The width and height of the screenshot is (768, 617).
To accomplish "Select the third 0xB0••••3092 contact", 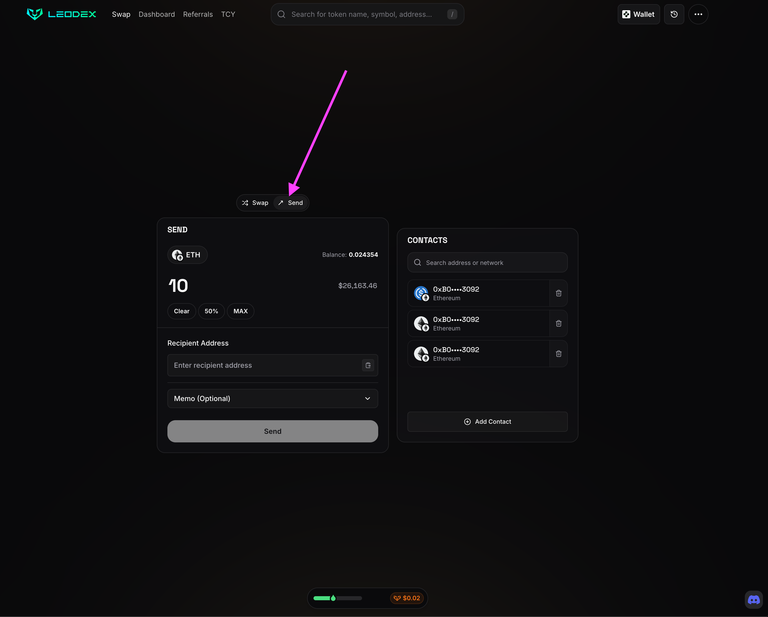I will 478,354.
